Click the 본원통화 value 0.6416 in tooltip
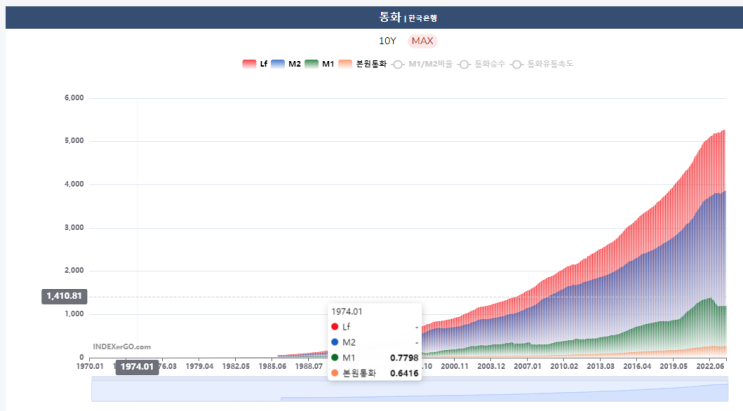This screenshot has height=411, width=743. pos(404,374)
